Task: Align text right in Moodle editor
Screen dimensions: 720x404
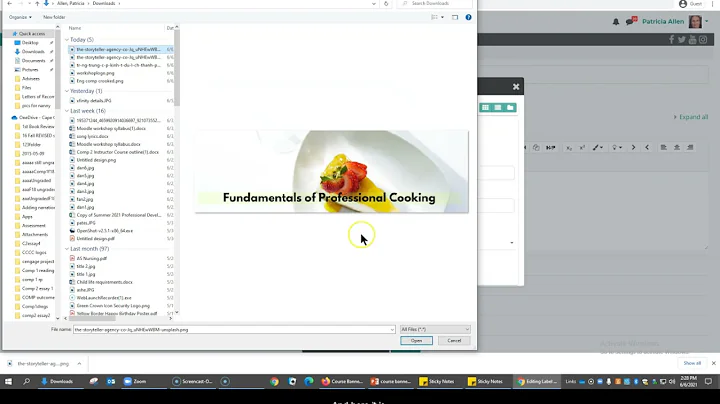Action: click(690, 148)
